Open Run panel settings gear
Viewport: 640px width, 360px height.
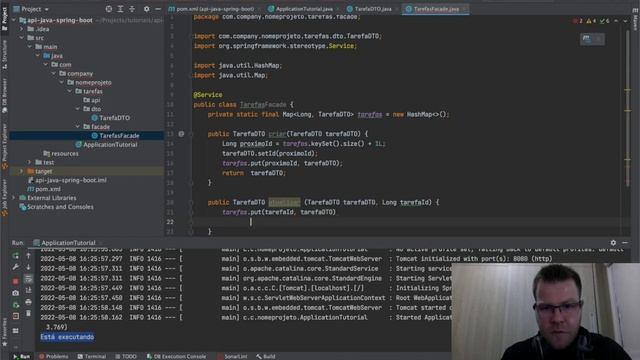[613, 243]
